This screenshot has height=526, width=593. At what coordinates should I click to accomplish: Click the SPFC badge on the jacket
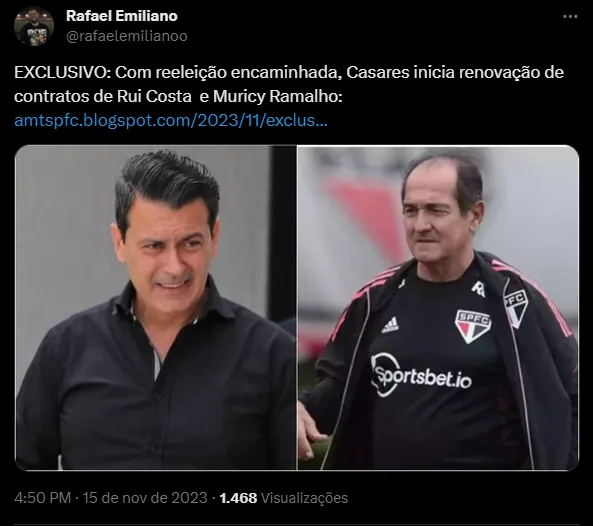(x=515, y=306)
